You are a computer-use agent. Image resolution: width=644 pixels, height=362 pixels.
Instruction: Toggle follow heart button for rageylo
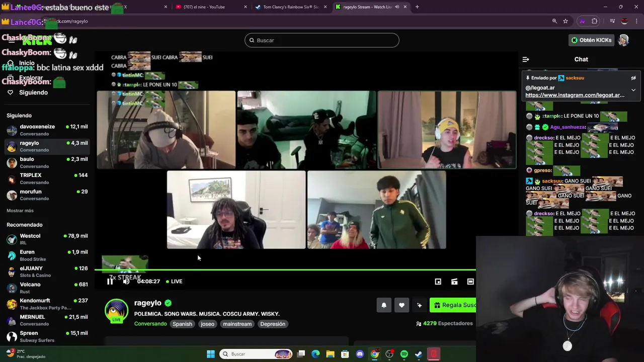click(401, 305)
